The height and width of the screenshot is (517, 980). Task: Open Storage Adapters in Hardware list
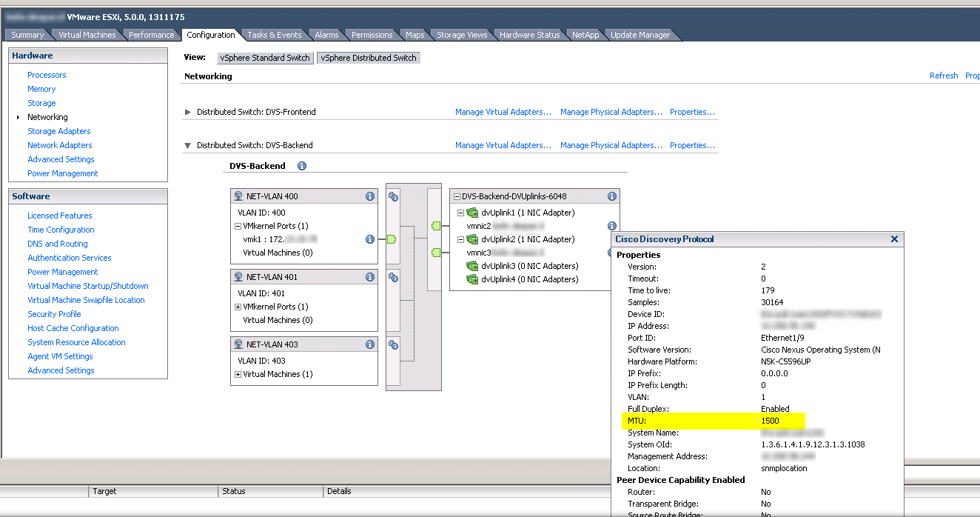[x=59, y=131]
